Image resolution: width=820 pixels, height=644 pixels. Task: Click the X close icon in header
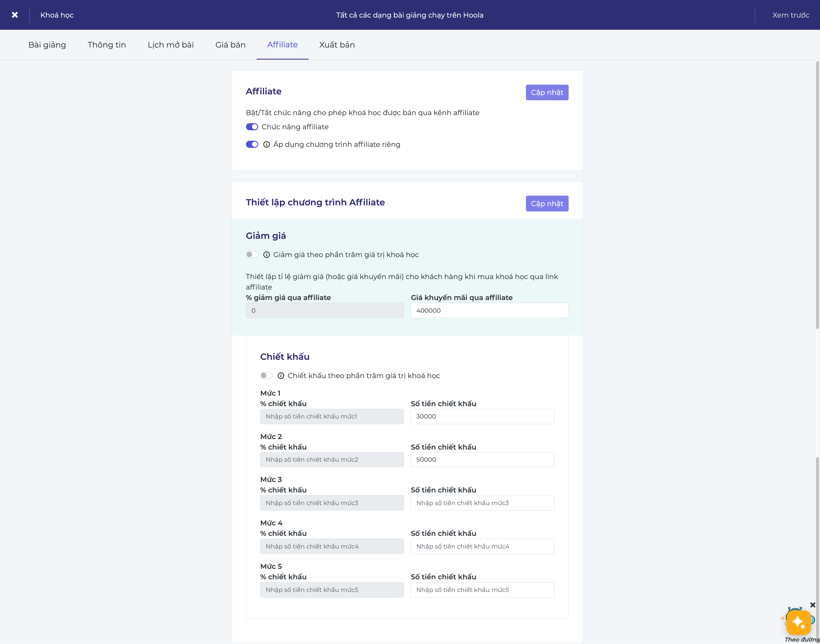coord(15,15)
